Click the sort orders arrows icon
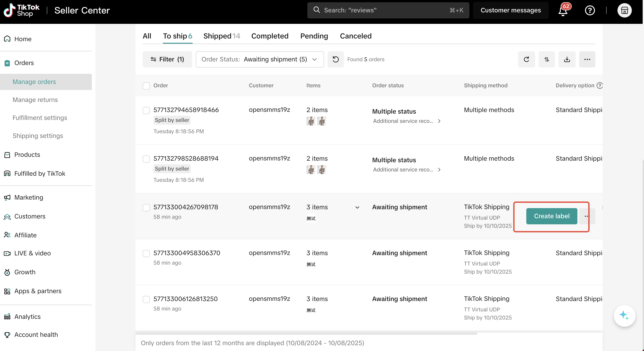Screen dimensions: 644x351 (x=547, y=59)
